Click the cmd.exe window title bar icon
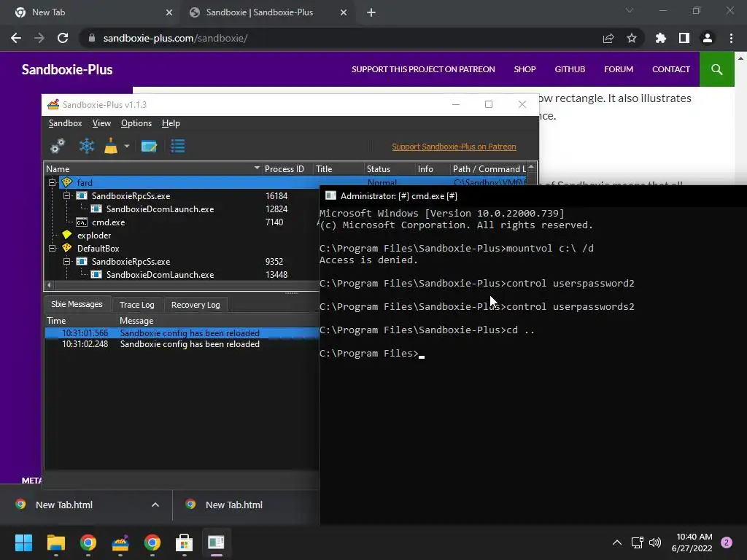Image resolution: width=747 pixels, height=560 pixels. coord(330,195)
